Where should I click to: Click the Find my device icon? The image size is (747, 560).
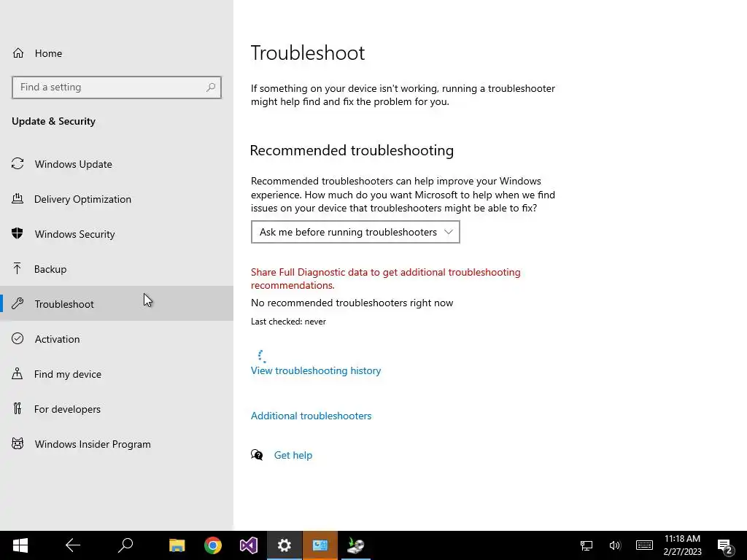pyautogui.click(x=18, y=373)
